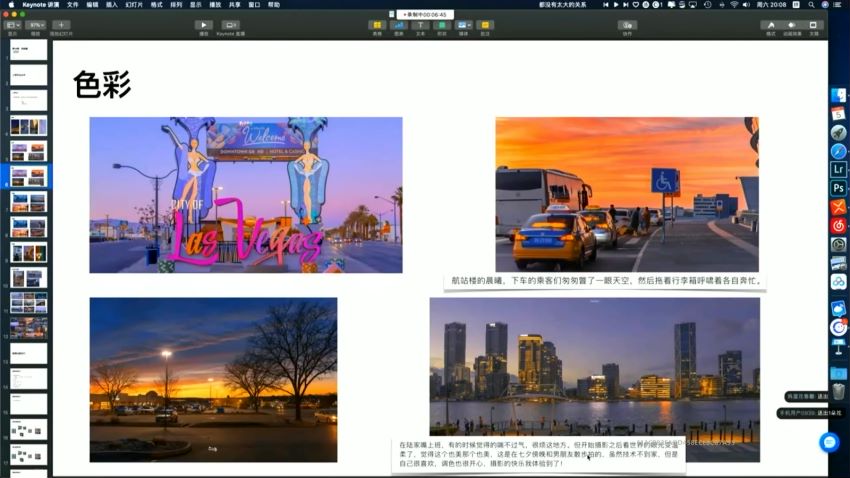
Task: Open the 播放 (Play) menu
Action: pyautogui.click(x=215, y=4)
